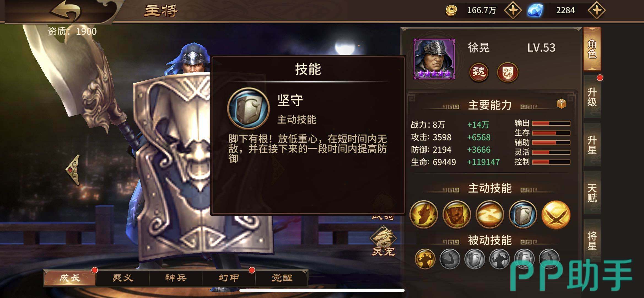Image resolution: width=644 pixels, height=298 pixels.
Task: Tap the back arrow icon
Action: pyautogui.click(x=66, y=12)
